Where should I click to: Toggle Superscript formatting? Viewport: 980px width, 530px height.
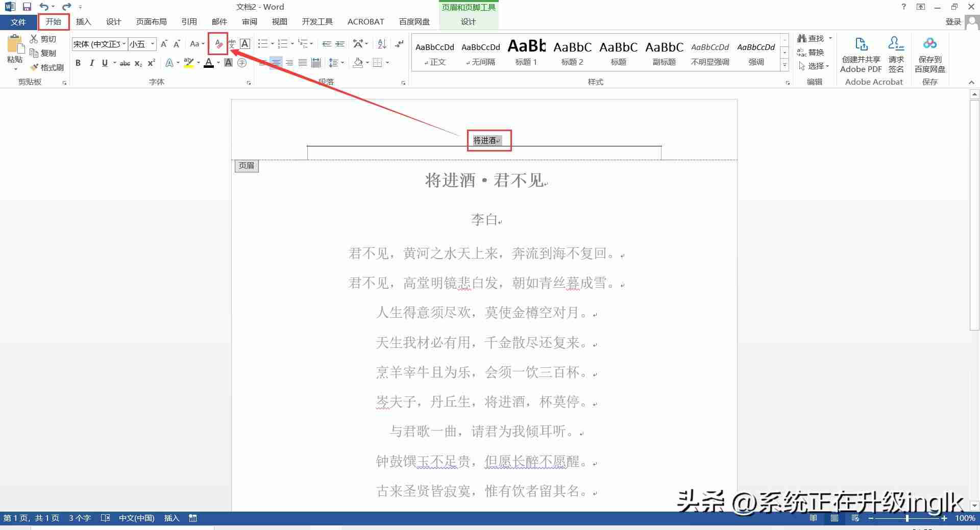pyautogui.click(x=151, y=63)
